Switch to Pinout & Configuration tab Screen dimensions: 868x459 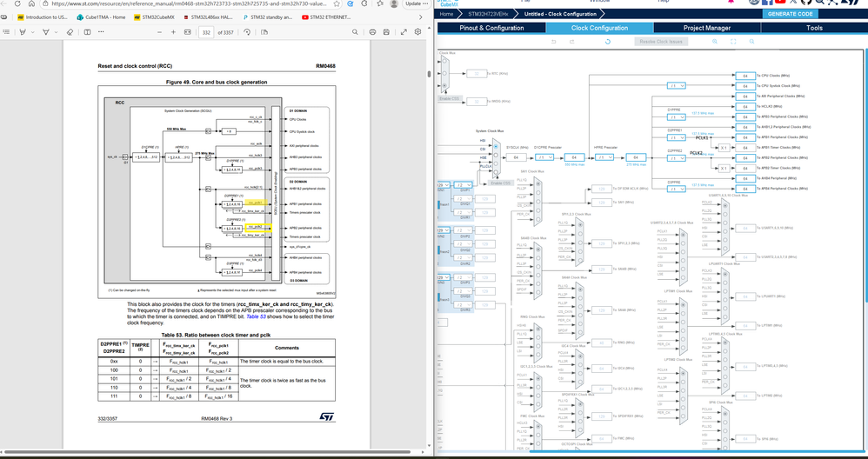[491, 28]
